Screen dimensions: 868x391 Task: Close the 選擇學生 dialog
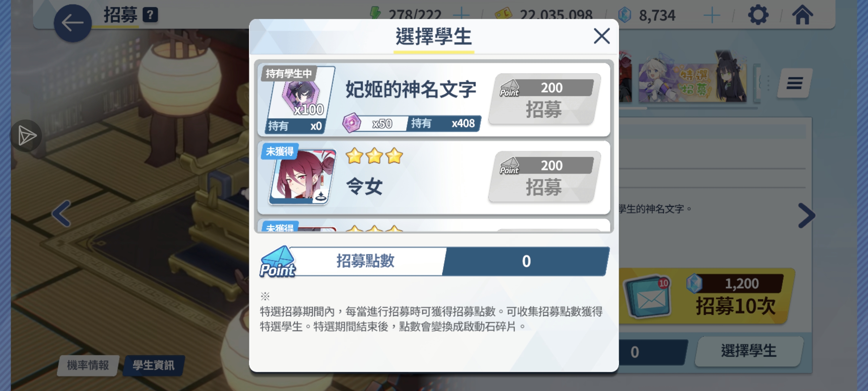tap(602, 36)
